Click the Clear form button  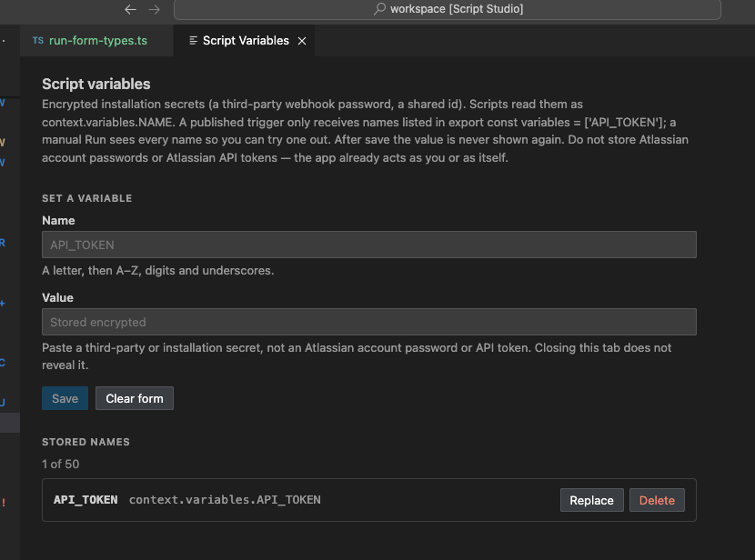click(135, 398)
